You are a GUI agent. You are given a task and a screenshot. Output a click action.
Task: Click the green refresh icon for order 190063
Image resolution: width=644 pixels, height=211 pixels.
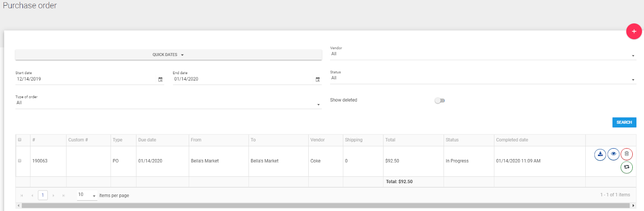[x=627, y=167]
